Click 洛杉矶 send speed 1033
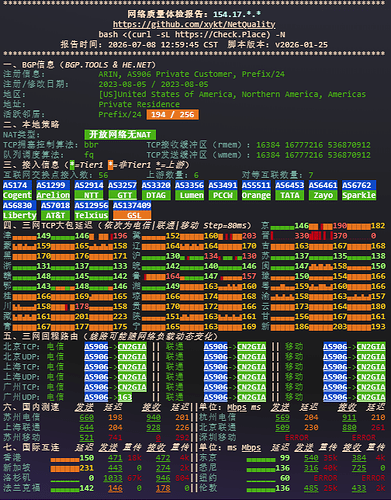Viewport: 391px width, 500px height. [113, 478]
